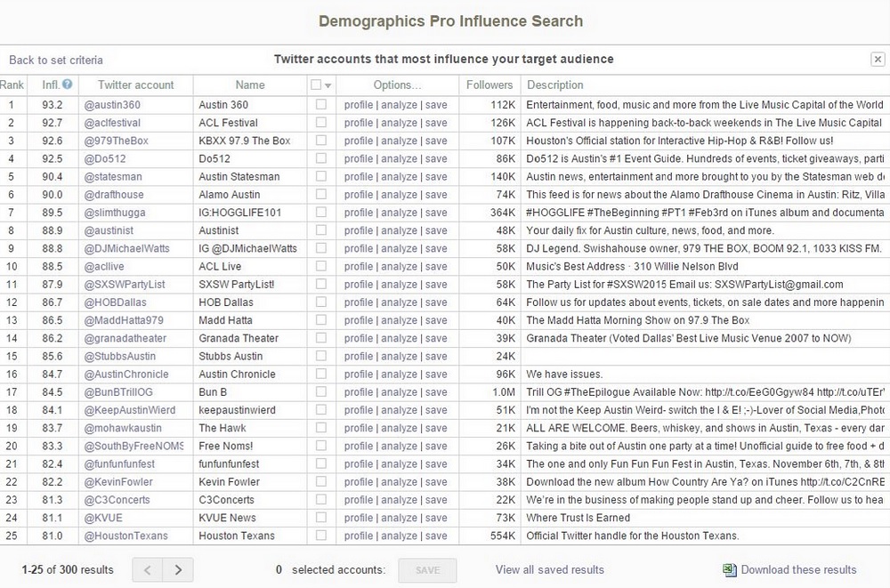The width and height of the screenshot is (890, 588).
Task: Click save for @979TheBox
Action: click(436, 141)
